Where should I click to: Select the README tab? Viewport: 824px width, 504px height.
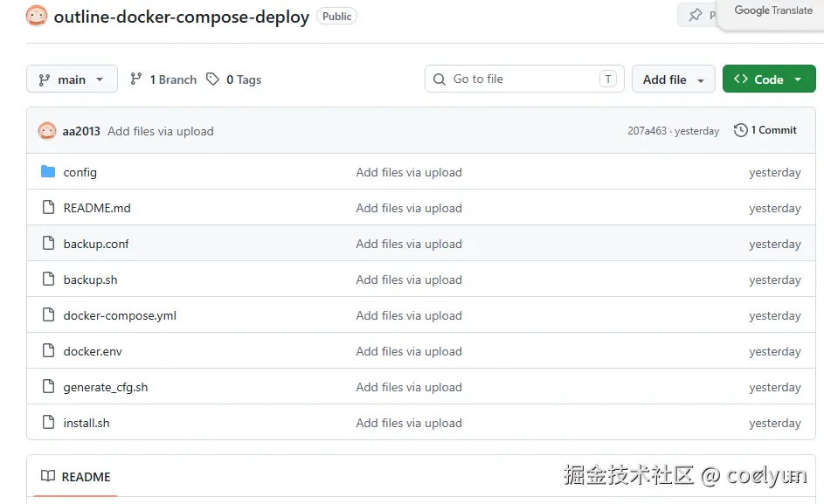pyautogui.click(x=76, y=477)
